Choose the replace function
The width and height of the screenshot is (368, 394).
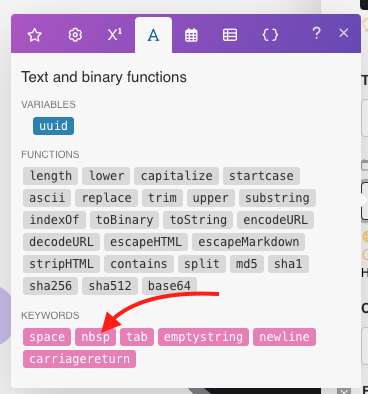(x=106, y=198)
